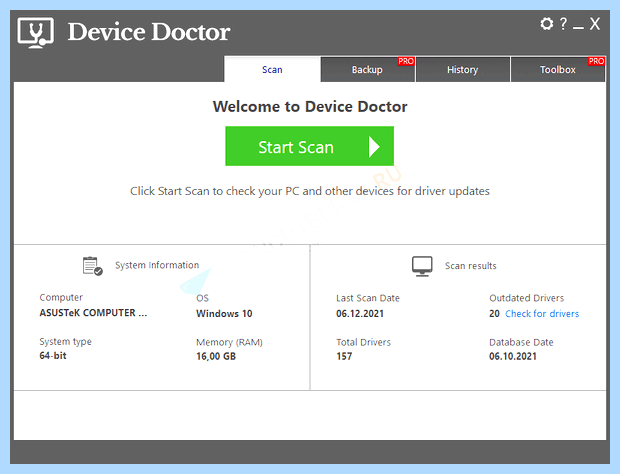Click the Outdated Drivers count 20

(x=494, y=313)
